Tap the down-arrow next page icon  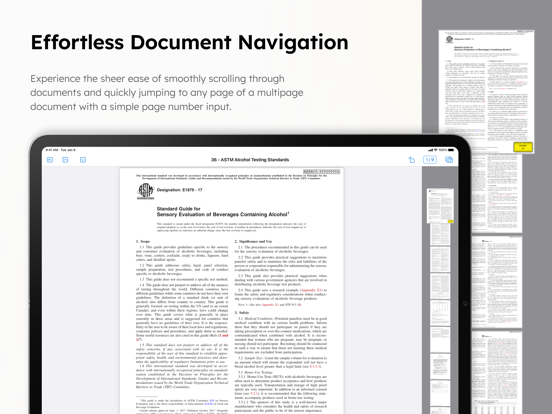pyautogui.click(x=83, y=160)
